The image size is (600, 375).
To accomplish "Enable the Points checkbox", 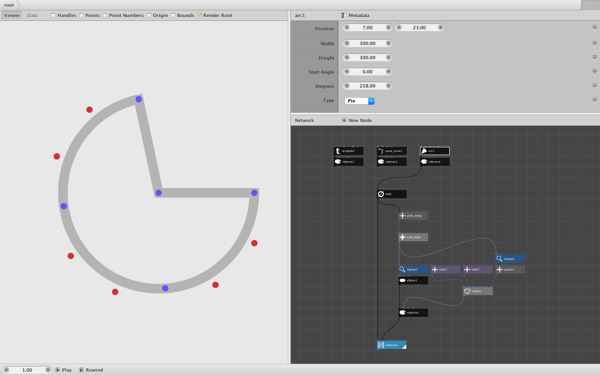I will tap(81, 15).
